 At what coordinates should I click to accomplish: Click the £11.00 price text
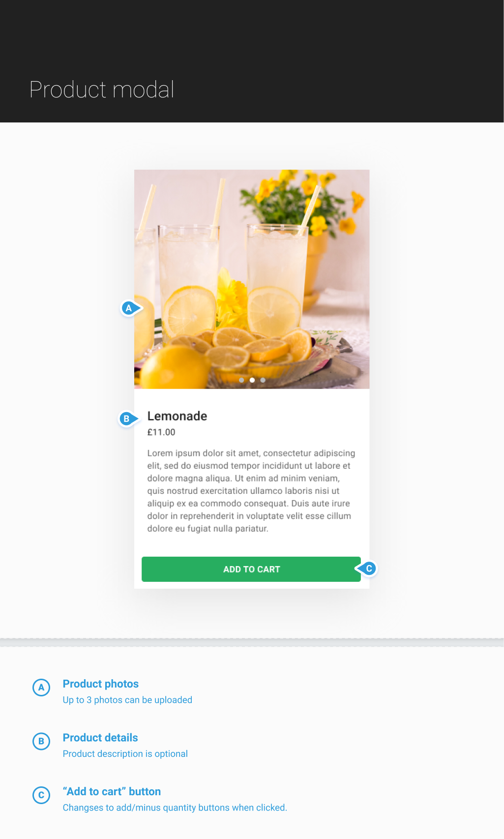161,432
